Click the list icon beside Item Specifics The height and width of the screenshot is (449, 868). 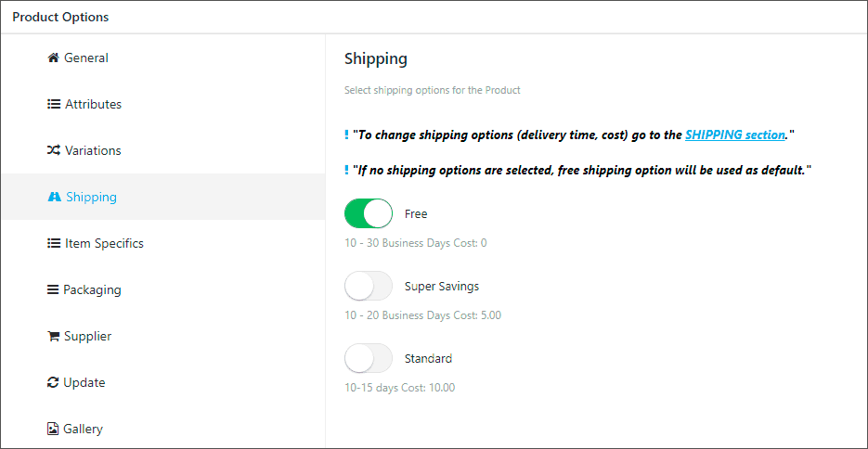(54, 243)
